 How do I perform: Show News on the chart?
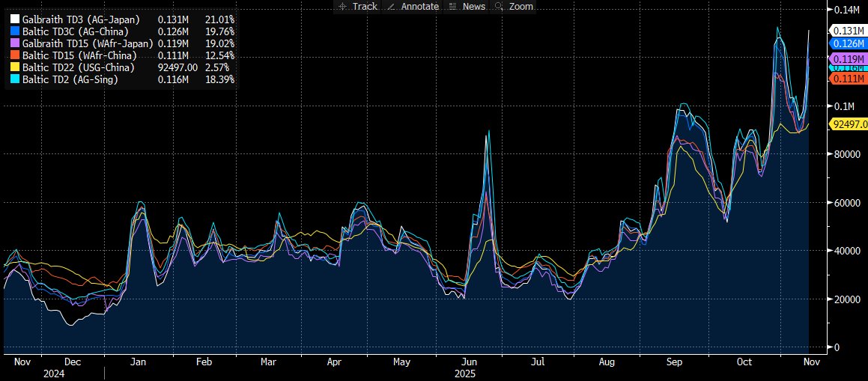[x=467, y=6]
